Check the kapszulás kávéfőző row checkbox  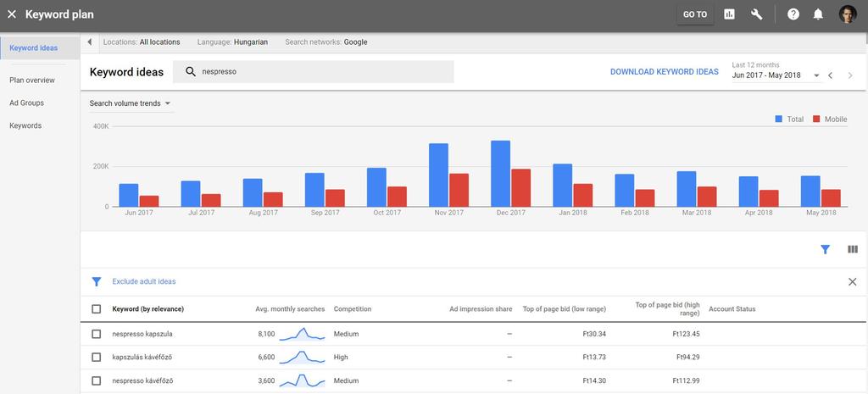(97, 358)
